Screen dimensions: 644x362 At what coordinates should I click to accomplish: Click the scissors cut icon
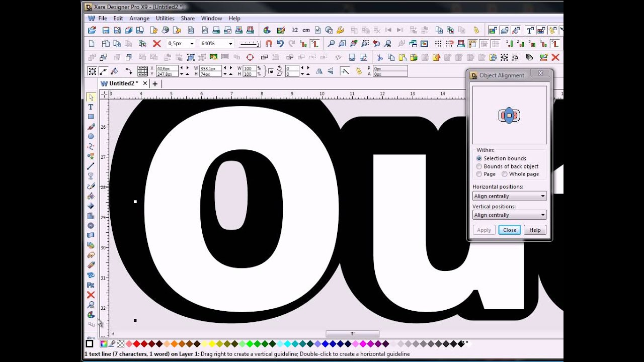point(380,57)
